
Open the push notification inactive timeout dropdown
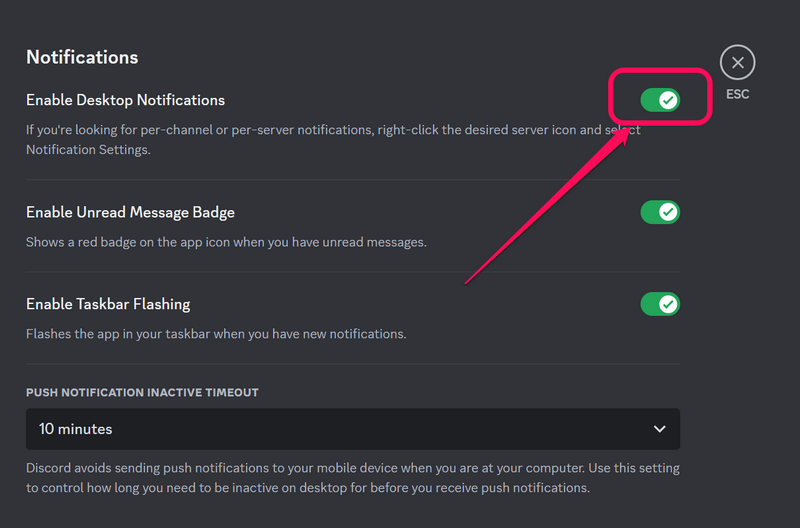(352, 429)
